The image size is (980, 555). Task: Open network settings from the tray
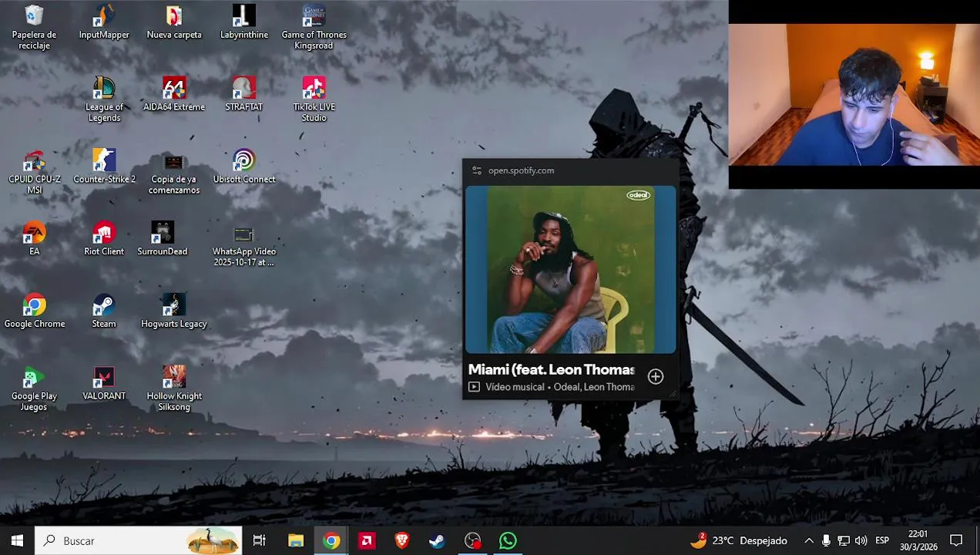[x=844, y=540]
